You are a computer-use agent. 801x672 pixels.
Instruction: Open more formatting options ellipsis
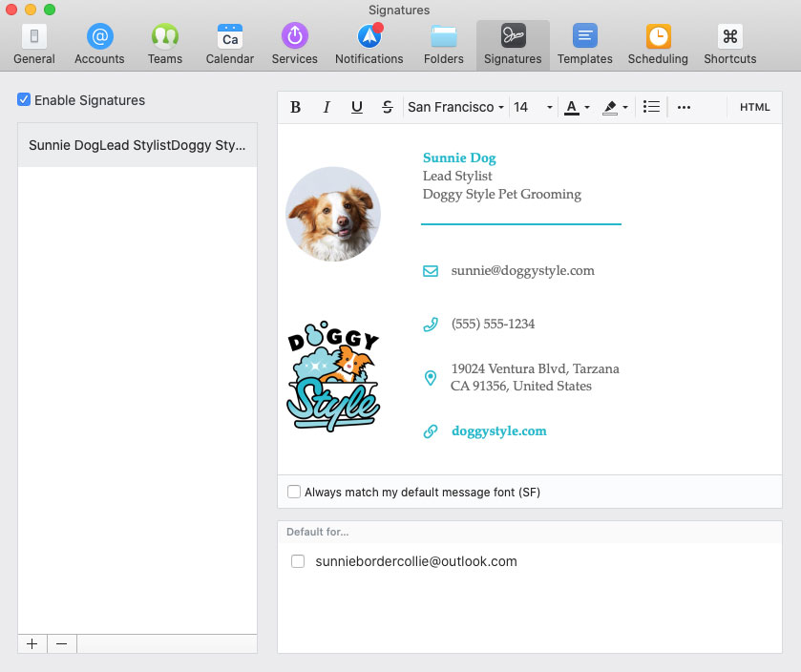(x=684, y=107)
